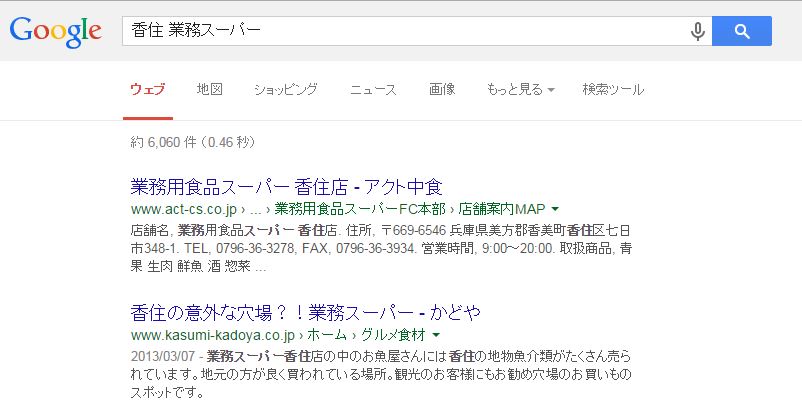Switch to the 地図 tab
802x417 pixels.
pos(210,90)
